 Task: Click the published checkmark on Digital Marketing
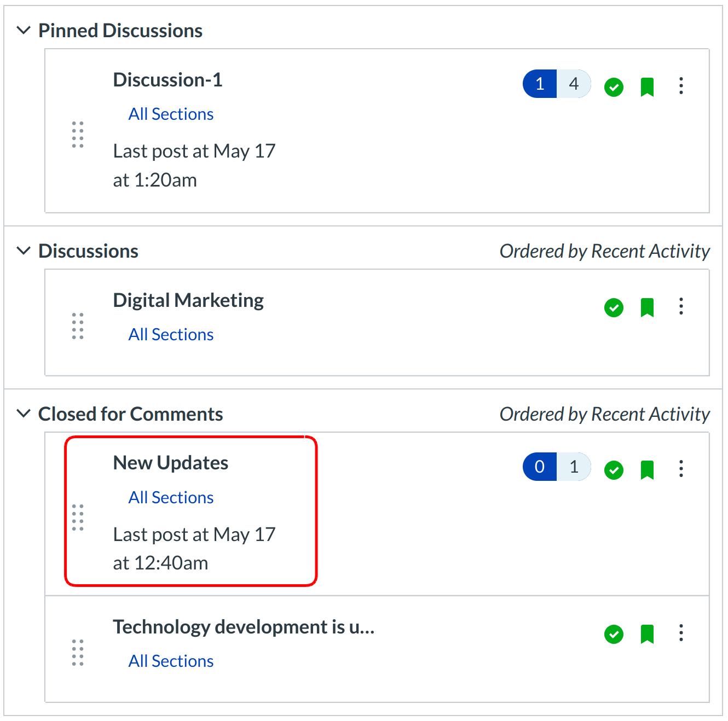point(614,307)
